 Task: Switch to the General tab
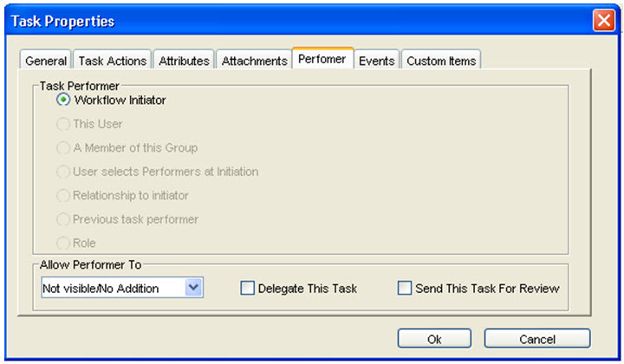pyautogui.click(x=46, y=60)
